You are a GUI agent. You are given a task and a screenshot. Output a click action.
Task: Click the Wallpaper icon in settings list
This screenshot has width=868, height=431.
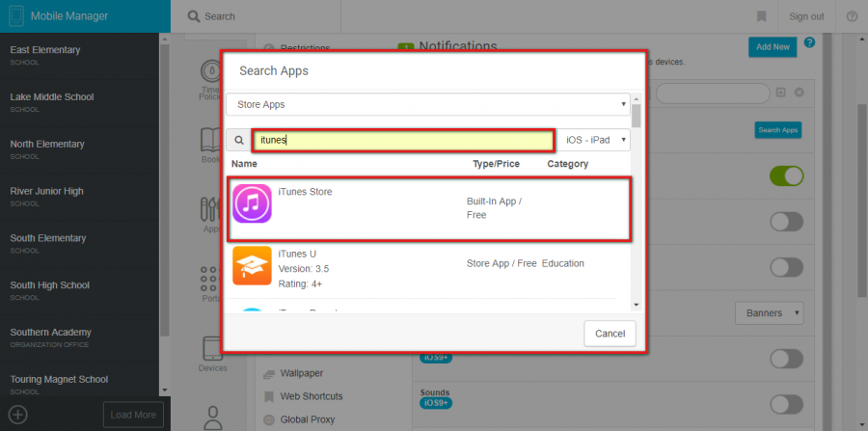pos(269,374)
